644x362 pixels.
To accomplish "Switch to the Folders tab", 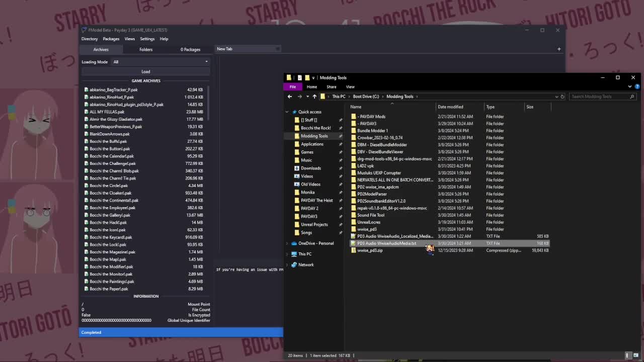I will pyautogui.click(x=145, y=49).
